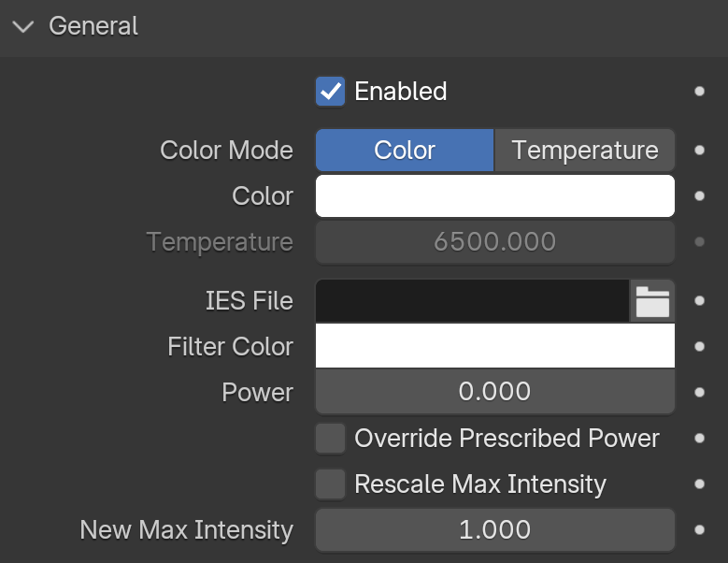Collapse the General panel chevron

[23, 26]
